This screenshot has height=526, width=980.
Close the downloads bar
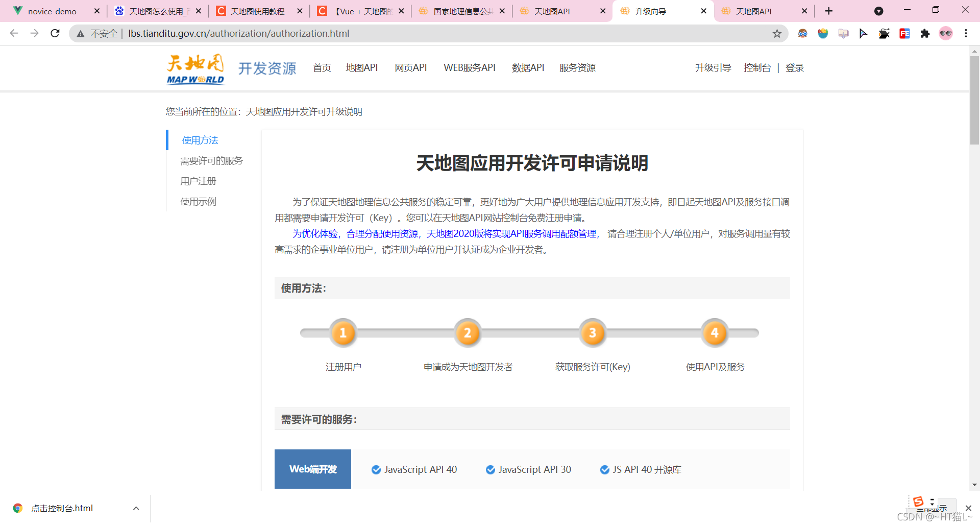[x=968, y=508]
